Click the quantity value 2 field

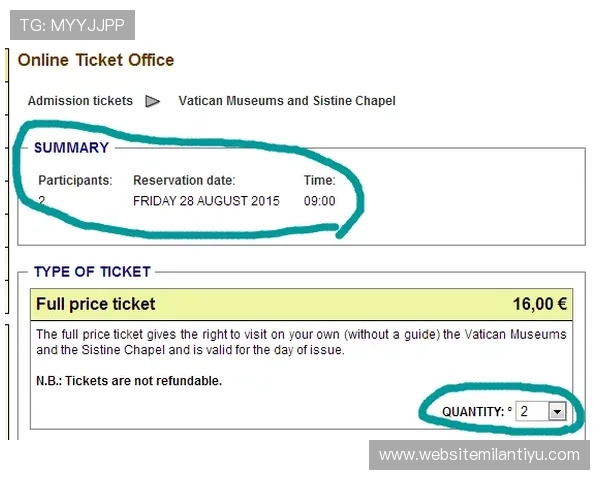point(532,411)
